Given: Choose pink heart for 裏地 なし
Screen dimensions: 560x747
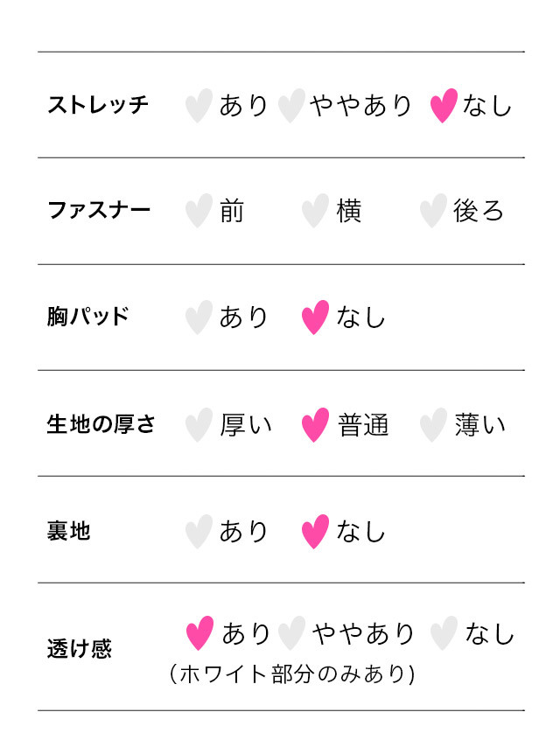Looking at the screenshot, I should click(x=315, y=532).
